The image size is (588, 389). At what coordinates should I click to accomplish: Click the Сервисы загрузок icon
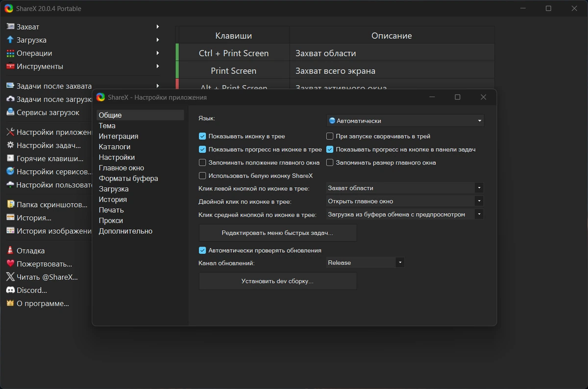10,112
